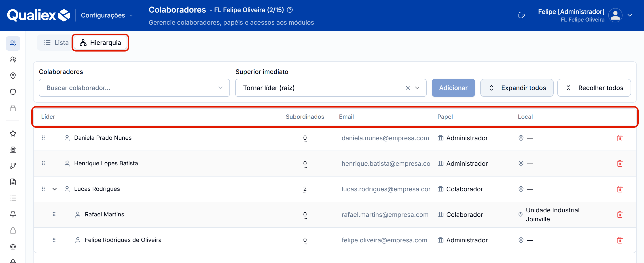
Task: Click Recolher todos button
Action: 594,88
